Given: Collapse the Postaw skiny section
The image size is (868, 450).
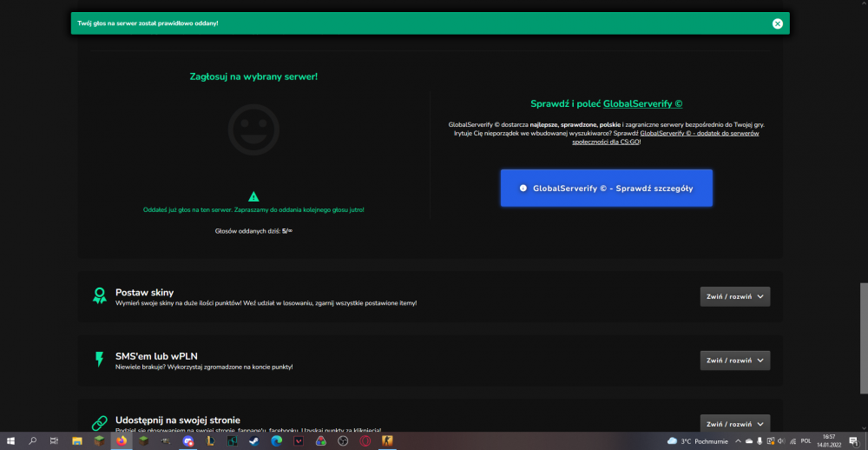Looking at the screenshot, I should 734,296.
